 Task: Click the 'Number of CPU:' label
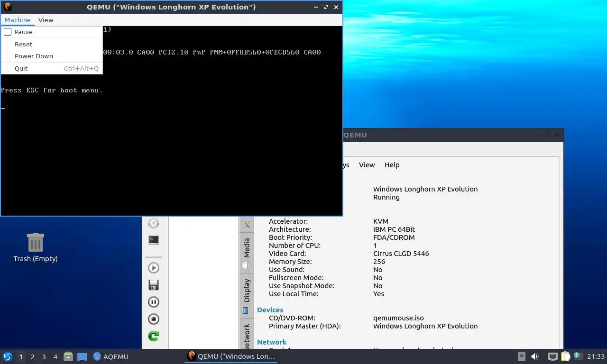(294, 246)
